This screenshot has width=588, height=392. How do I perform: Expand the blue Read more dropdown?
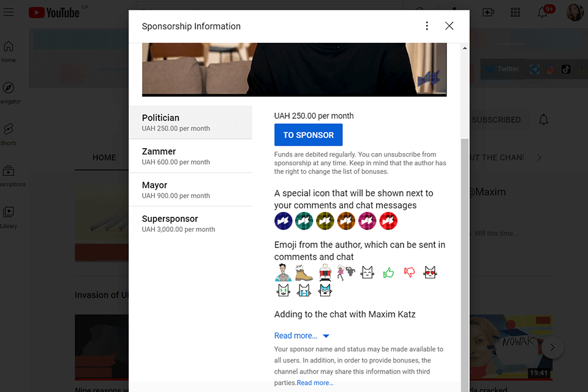[302, 336]
